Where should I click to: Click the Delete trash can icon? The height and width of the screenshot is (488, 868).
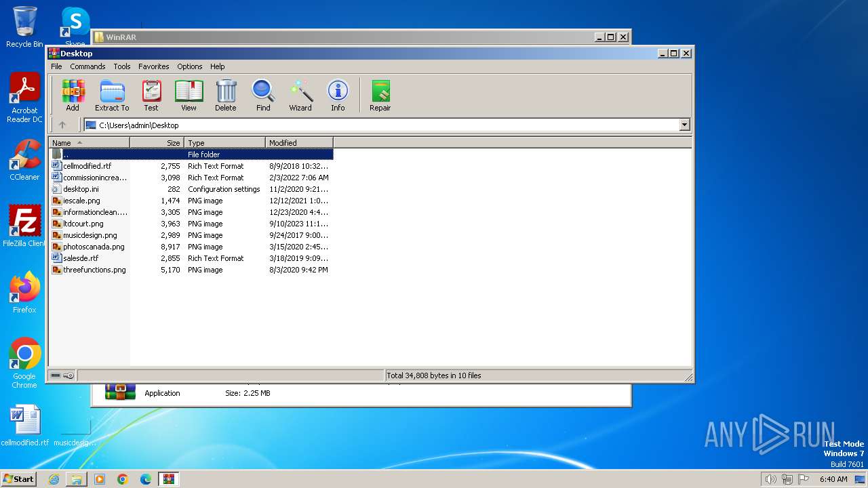tap(226, 96)
